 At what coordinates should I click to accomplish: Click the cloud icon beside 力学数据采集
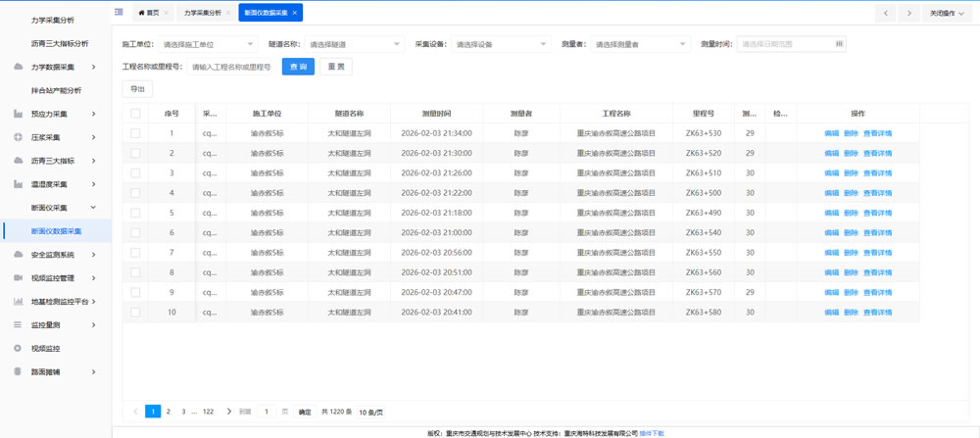[x=18, y=67]
